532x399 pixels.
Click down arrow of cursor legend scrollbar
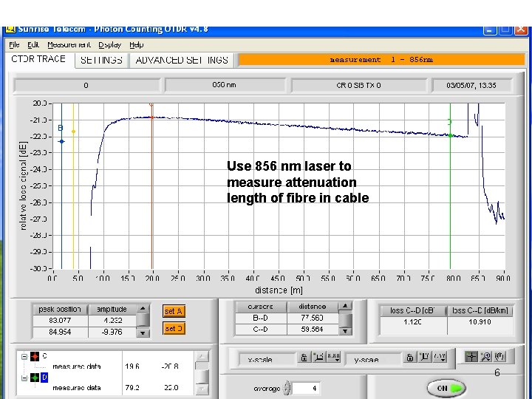(202, 389)
